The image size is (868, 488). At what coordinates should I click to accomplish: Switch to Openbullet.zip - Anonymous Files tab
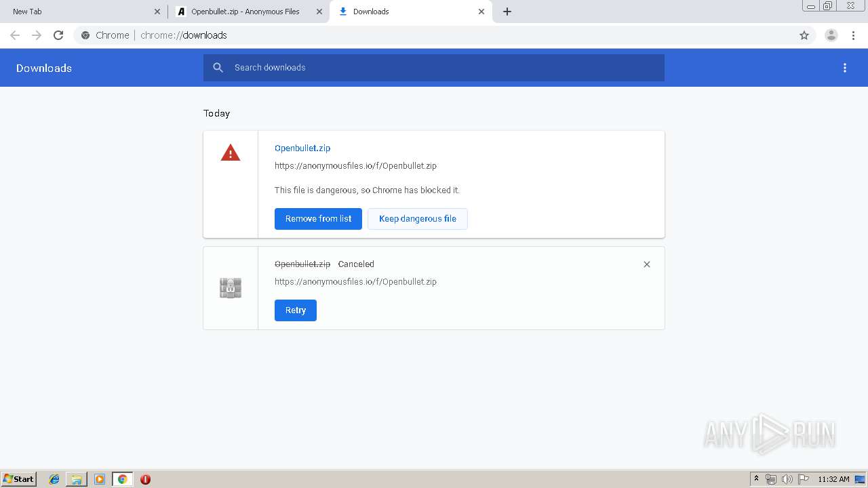248,12
